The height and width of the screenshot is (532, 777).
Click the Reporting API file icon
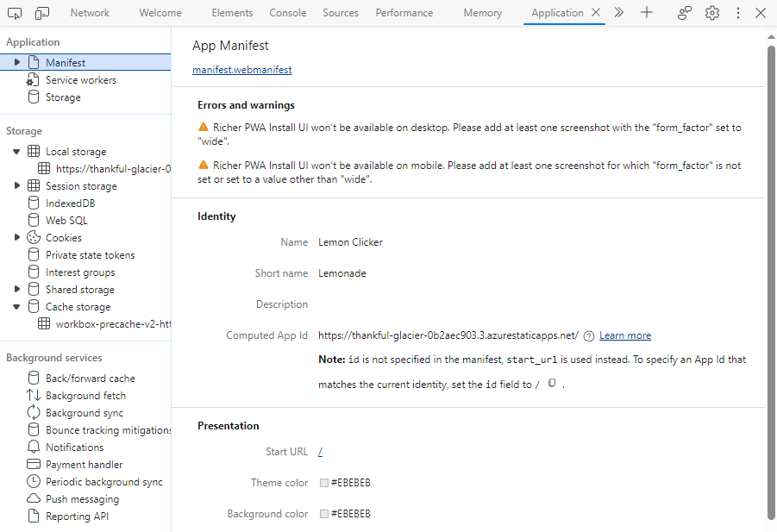pyautogui.click(x=33, y=516)
